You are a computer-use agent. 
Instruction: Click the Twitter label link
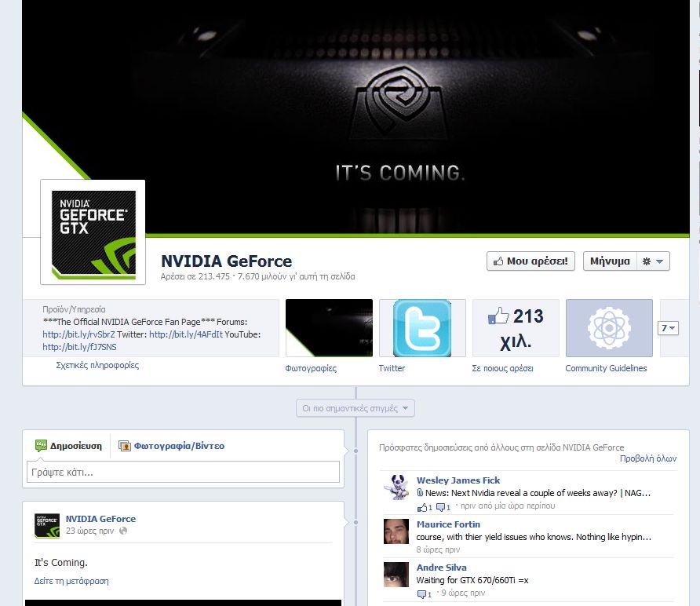pyautogui.click(x=392, y=368)
